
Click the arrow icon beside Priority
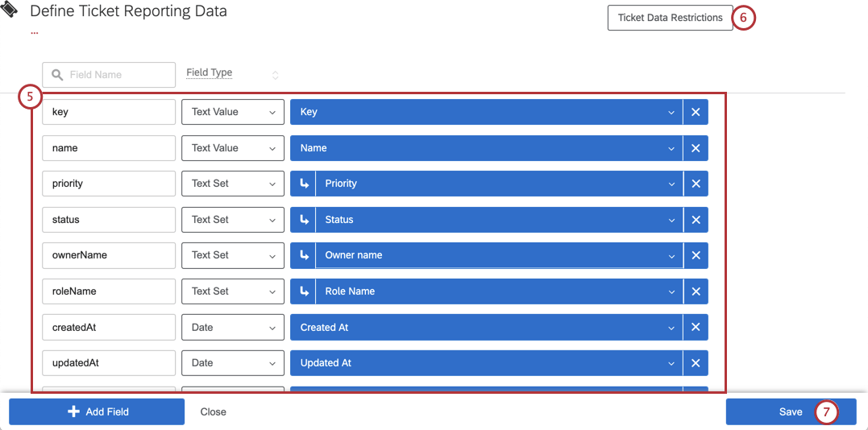pos(303,184)
